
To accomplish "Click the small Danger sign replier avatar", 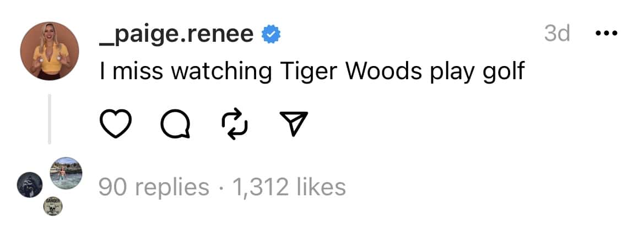I will [x=53, y=207].
